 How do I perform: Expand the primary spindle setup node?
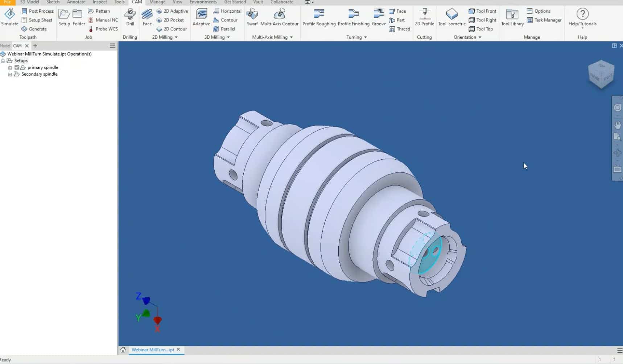(x=10, y=68)
